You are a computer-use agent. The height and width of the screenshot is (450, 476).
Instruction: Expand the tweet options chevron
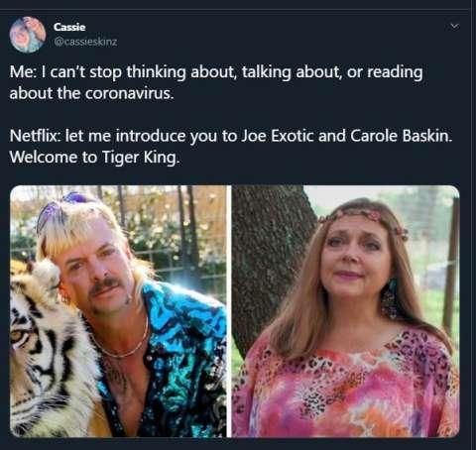[455, 26]
